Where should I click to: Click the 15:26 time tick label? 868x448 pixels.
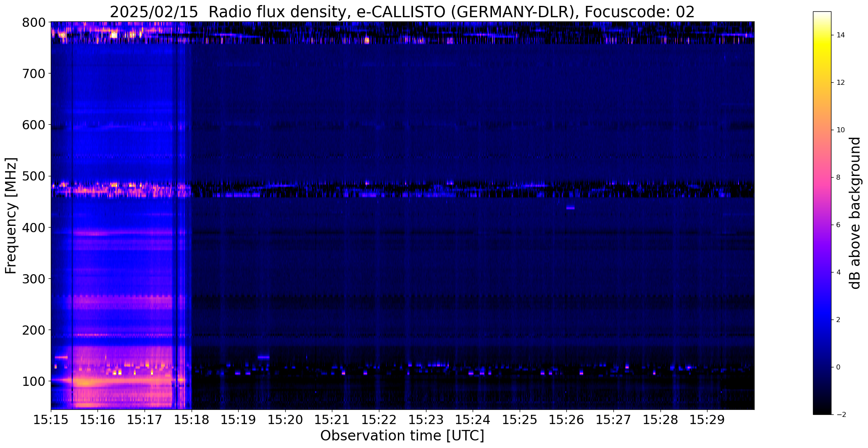click(567, 420)
